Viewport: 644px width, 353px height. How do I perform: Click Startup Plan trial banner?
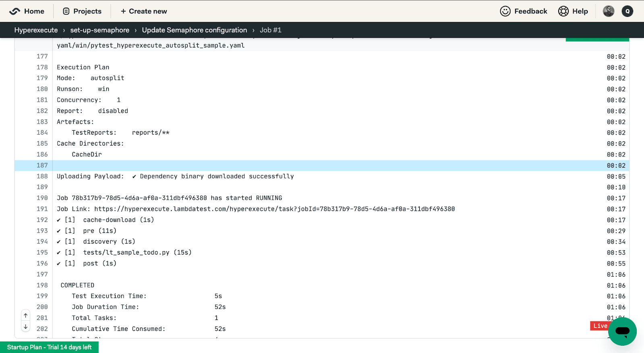point(49,347)
